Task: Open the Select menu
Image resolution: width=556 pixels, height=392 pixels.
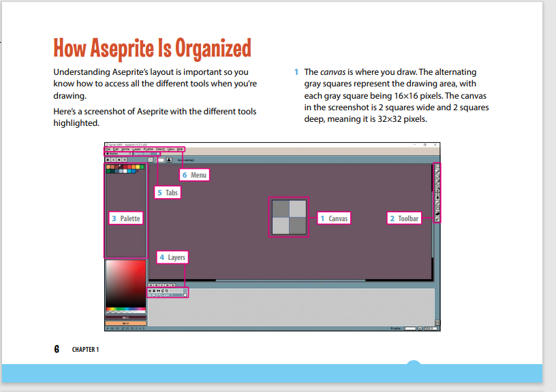Action: [160, 149]
